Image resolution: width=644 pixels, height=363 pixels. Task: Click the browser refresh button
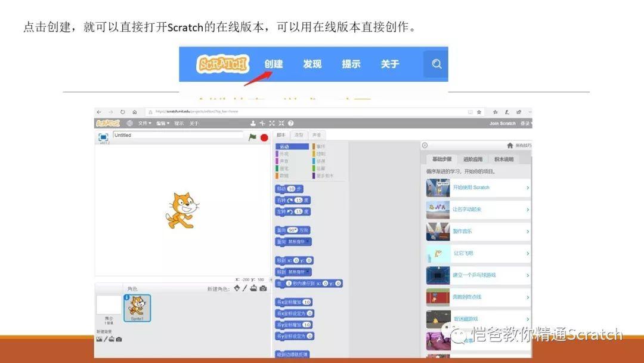[x=122, y=112]
